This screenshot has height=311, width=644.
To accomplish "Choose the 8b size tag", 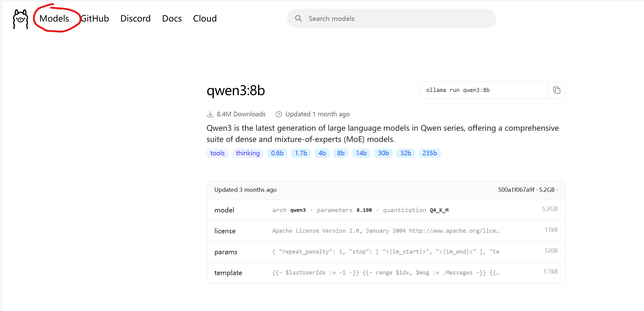I will pos(341,153).
